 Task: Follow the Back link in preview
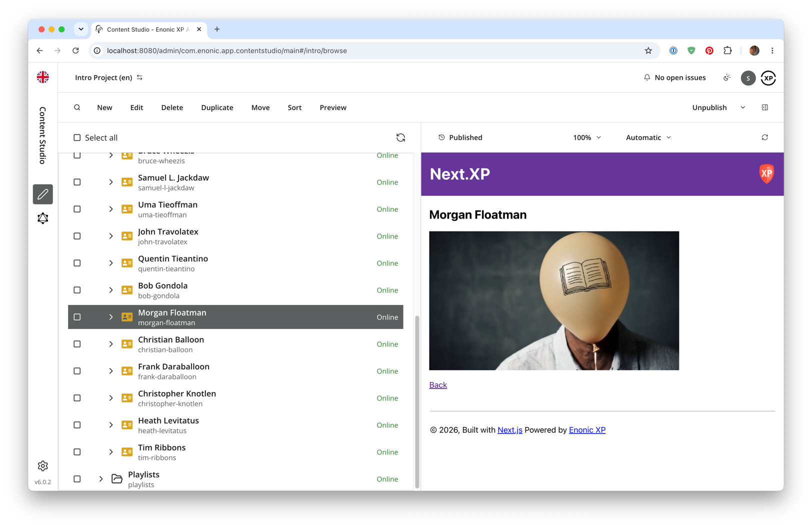438,385
